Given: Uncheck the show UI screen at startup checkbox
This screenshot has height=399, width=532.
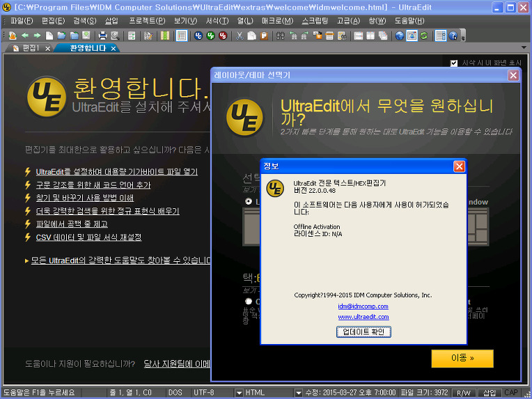Looking at the screenshot, I should coord(453,63).
